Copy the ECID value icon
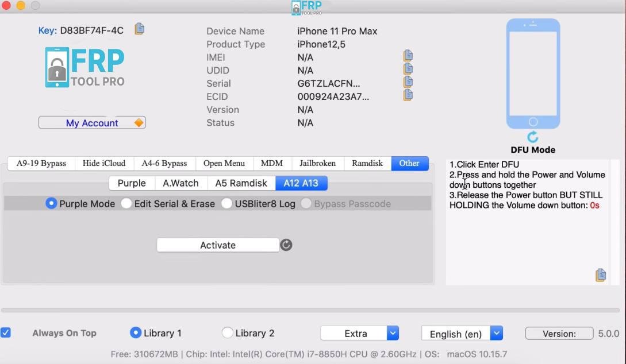626x364 pixels. pos(408,95)
